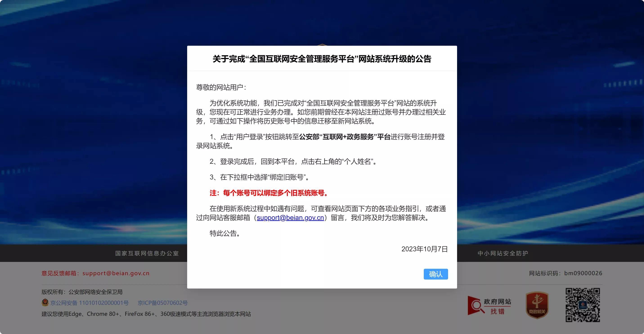Click the date 2023年10月7日

424,249
